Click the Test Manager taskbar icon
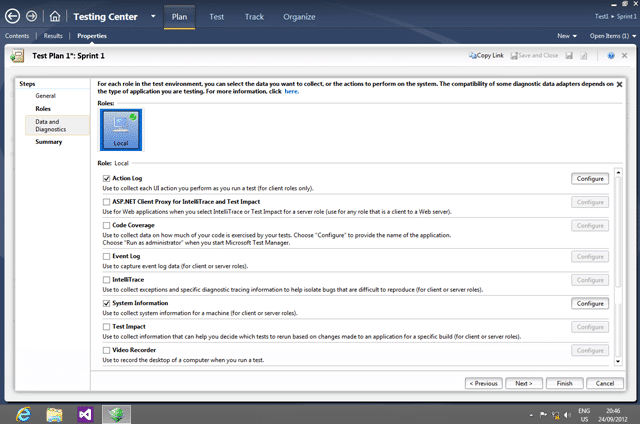 pyautogui.click(x=116, y=415)
